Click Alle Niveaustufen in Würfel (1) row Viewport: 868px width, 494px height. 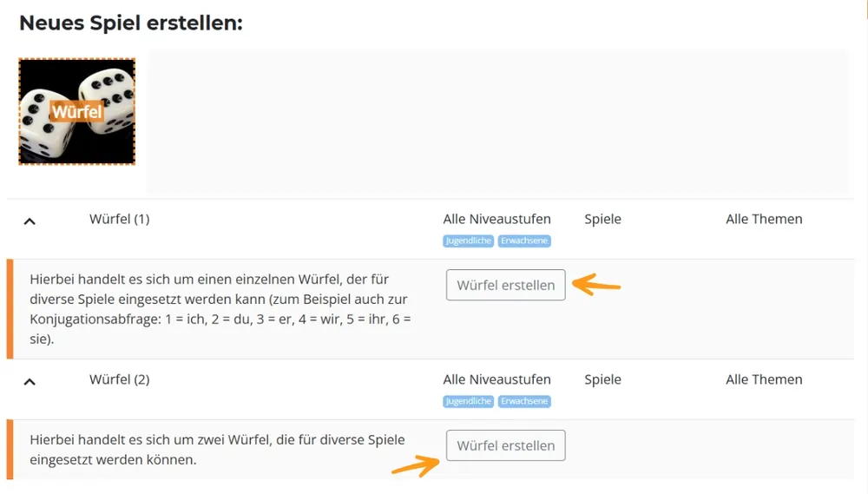tap(496, 219)
